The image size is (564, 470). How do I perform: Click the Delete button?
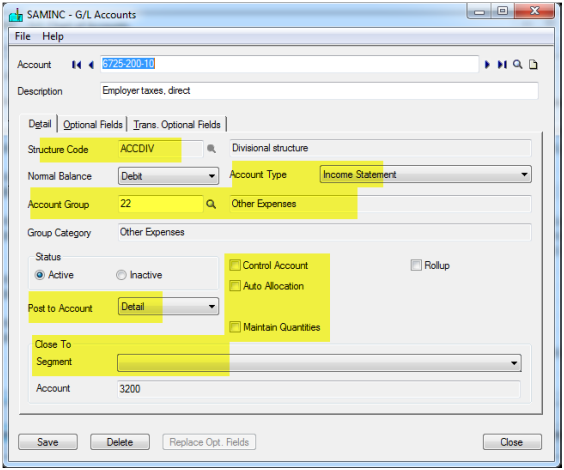coord(120,442)
